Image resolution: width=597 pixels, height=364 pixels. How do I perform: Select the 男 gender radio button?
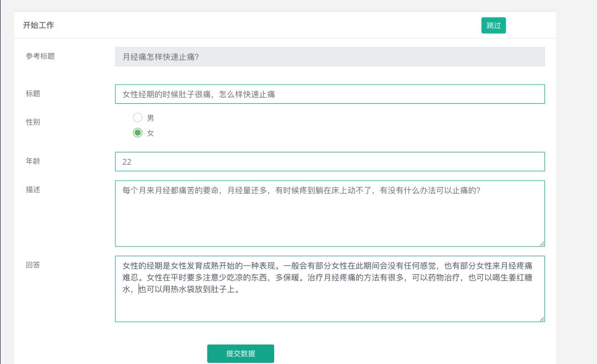click(138, 118)
